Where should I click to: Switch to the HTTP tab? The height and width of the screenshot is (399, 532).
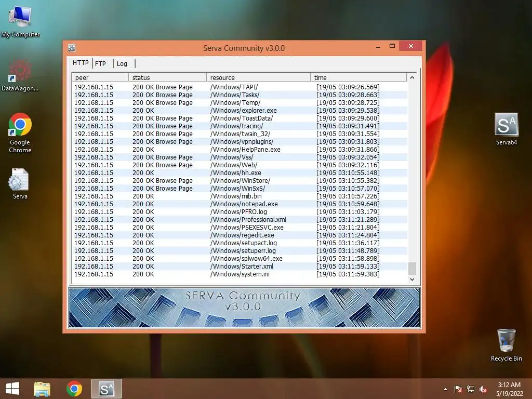click(81, 63)
